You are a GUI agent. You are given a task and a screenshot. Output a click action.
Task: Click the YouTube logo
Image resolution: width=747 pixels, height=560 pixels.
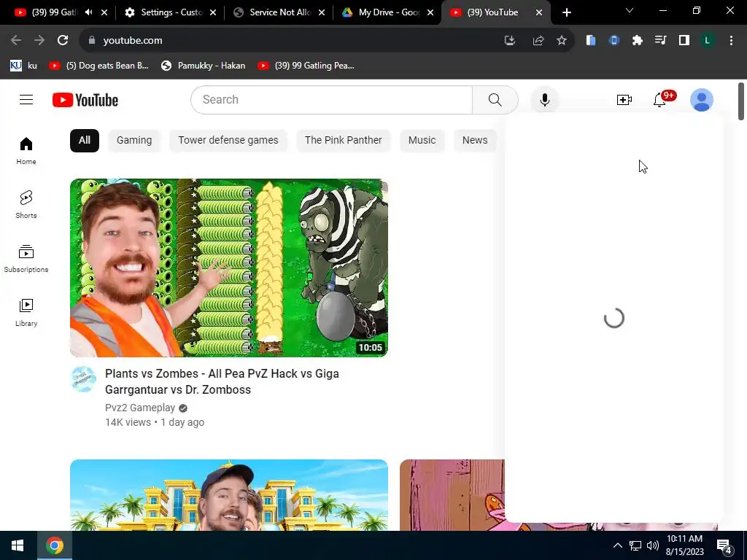click(85, 100)
